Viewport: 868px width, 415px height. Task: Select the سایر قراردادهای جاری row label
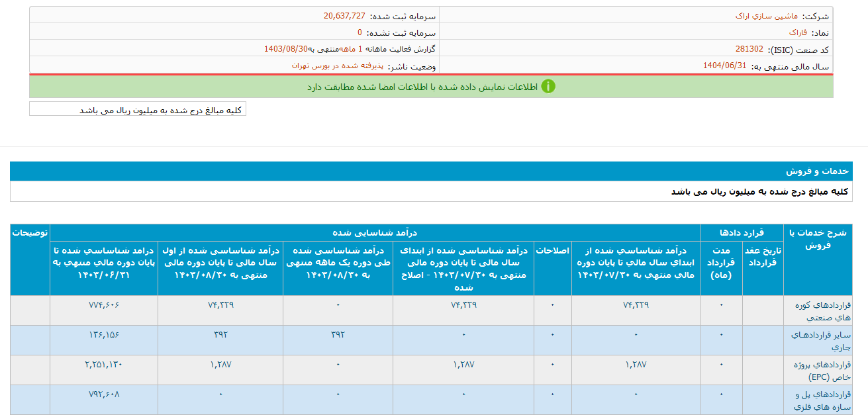[821, 340]
